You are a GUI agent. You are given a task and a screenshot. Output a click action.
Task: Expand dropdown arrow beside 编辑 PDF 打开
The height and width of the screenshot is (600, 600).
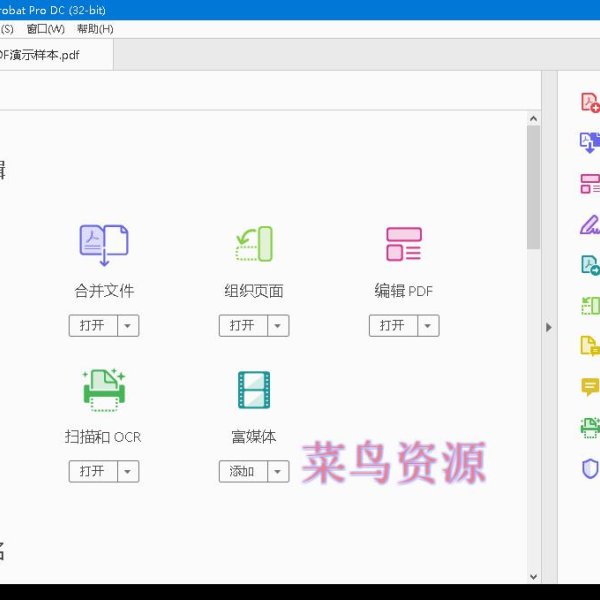tap(428, 326)
